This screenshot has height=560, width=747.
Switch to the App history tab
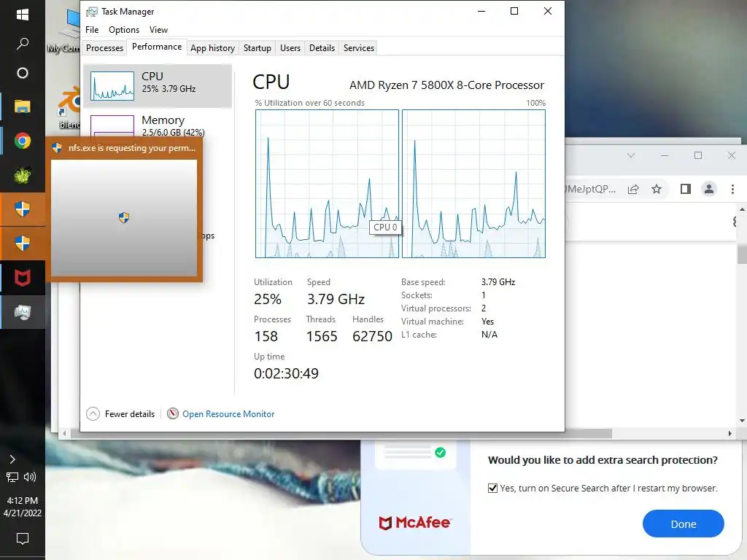[x=212, y=47]
